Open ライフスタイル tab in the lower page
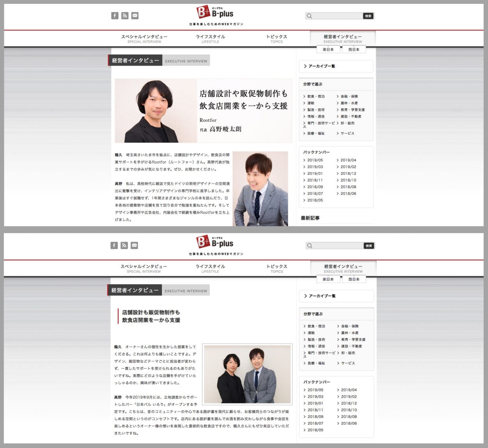The width and height of the screenshot is (488, 448). coord(210,268)
